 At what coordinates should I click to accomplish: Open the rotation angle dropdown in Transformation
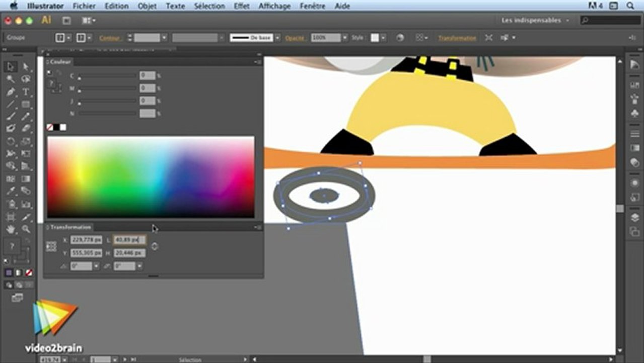click(x=96, y=266)
